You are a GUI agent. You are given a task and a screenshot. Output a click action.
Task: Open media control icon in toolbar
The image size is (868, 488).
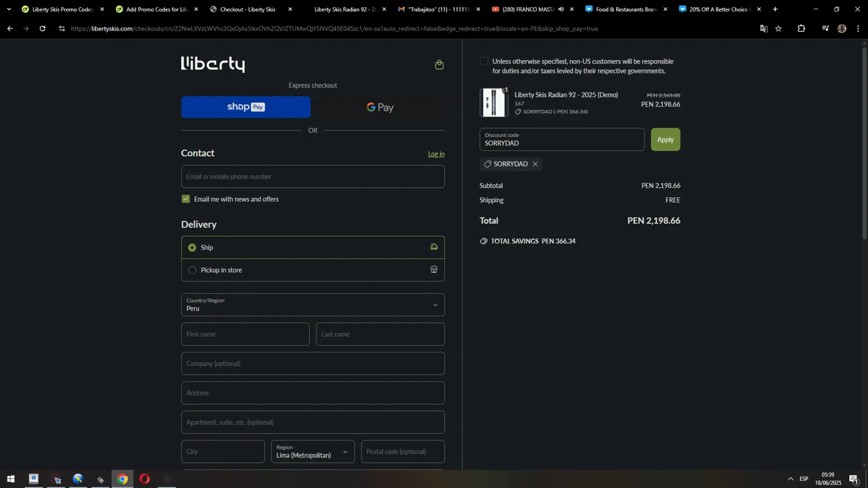(825, 28)
